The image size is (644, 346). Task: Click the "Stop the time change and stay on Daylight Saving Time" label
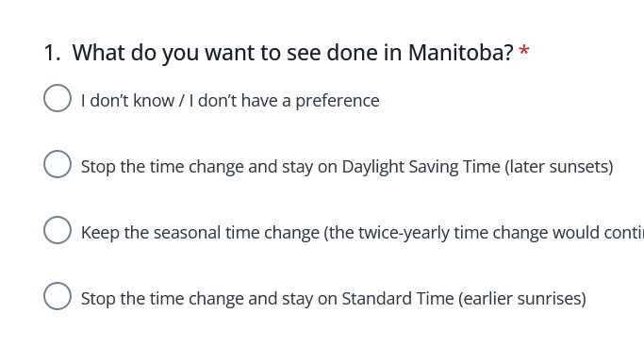347,167
